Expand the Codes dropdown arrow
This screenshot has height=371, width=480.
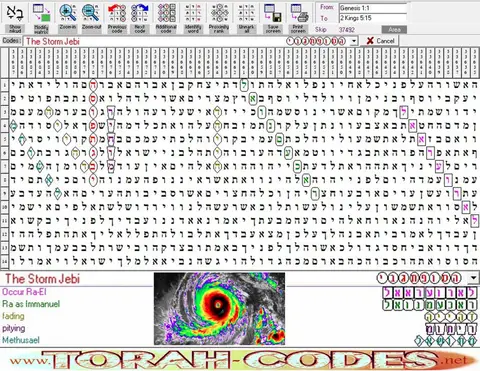pos(354,42)
